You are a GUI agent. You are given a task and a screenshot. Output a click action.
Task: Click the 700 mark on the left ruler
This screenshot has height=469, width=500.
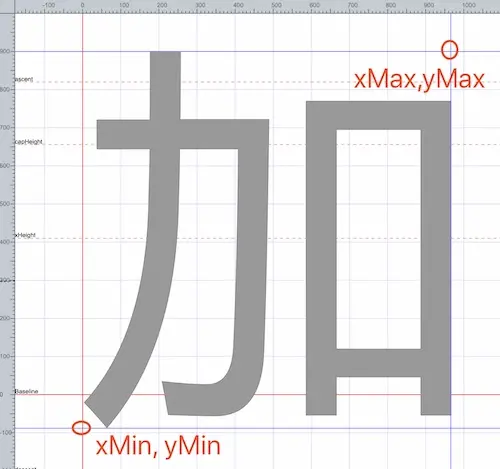click(5, 127)
